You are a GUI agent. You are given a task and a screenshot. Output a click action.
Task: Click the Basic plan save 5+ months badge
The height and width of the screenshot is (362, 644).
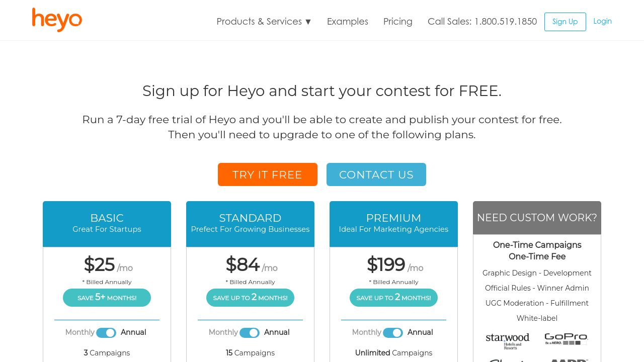107,298
